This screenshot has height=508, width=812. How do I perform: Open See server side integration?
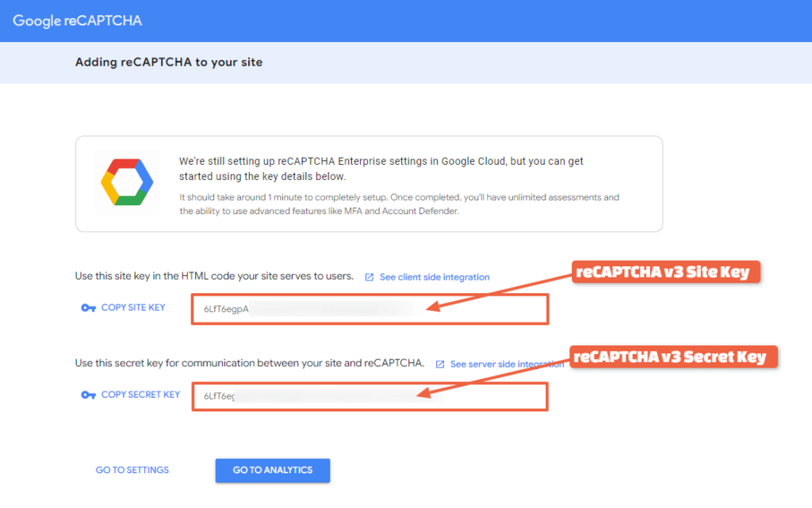(506, 364)
